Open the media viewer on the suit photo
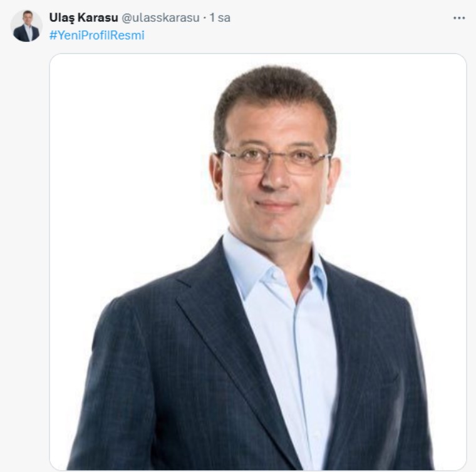 (258, 262)
